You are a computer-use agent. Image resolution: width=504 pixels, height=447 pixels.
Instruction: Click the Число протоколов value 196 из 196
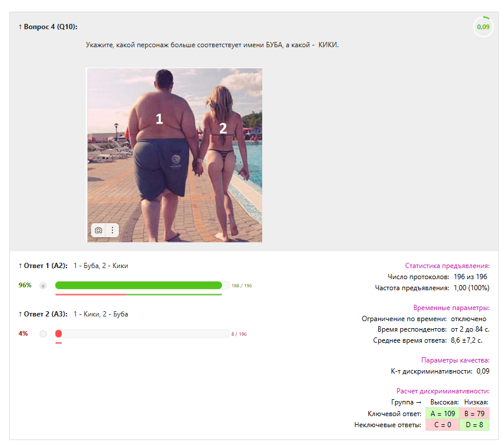[x=470, y=277]
